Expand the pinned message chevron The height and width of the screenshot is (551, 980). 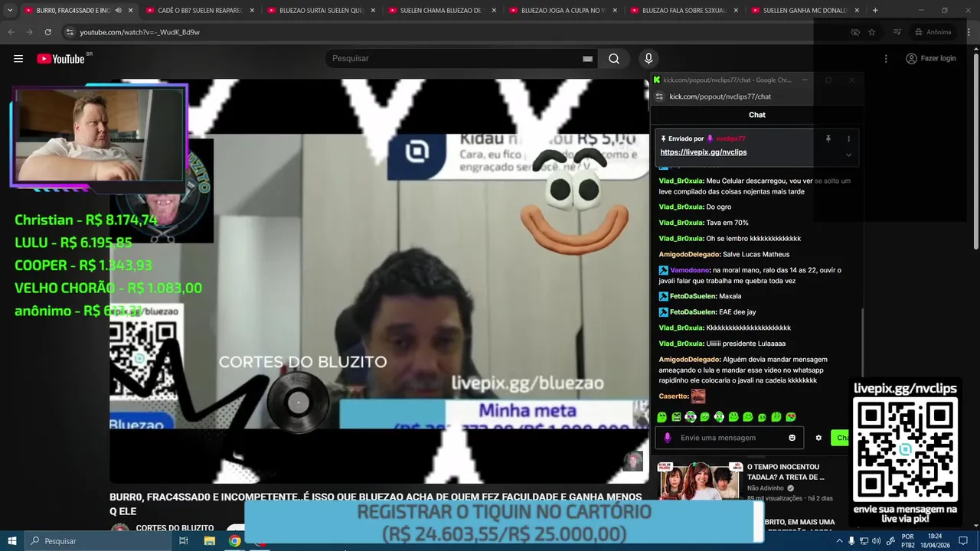tap(848, 155)
